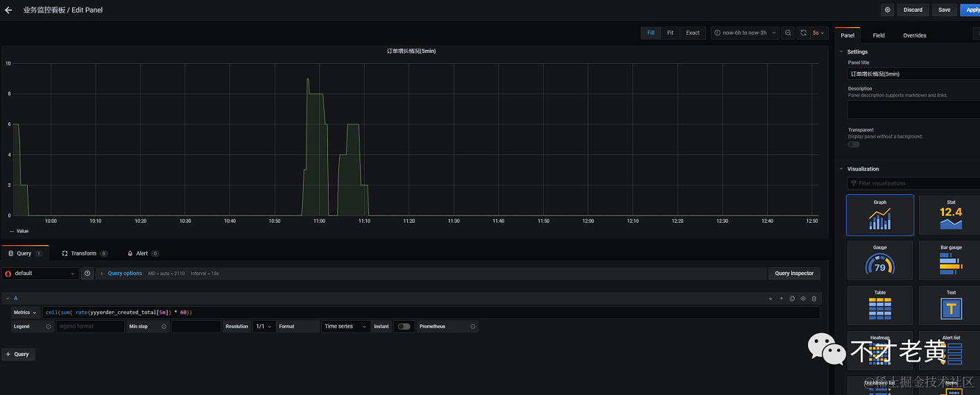Choose Fill display mode
The image size is (980, 395).
[651, 33]
